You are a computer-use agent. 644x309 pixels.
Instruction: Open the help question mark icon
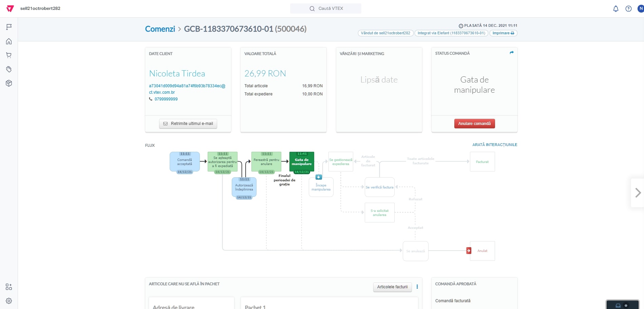coord(628,9)
